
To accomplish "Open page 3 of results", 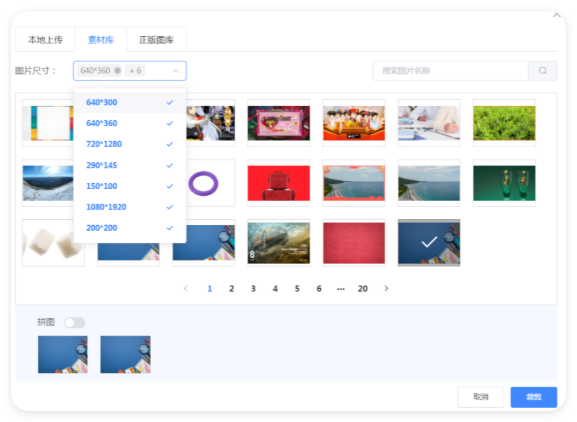I will (253, 288).
